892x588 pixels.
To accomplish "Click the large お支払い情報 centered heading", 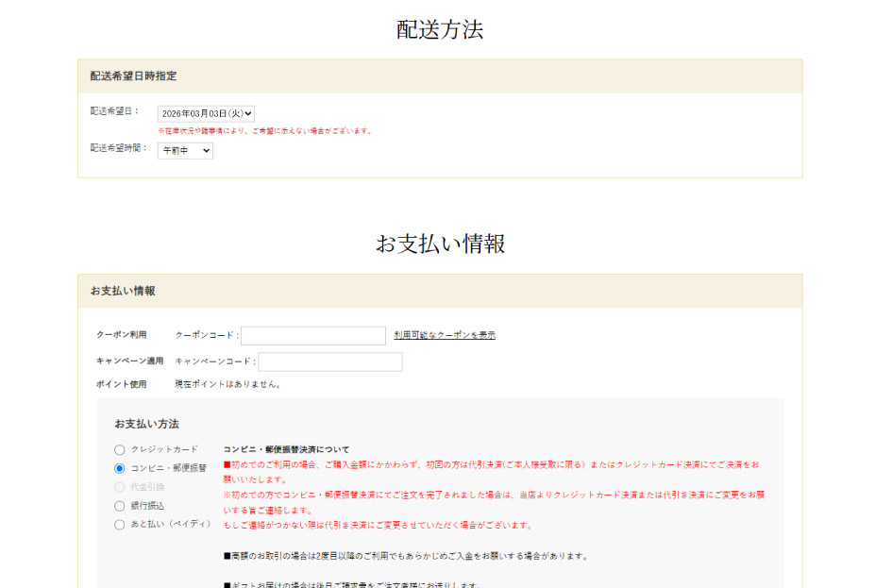I will [x=440, y=244].
